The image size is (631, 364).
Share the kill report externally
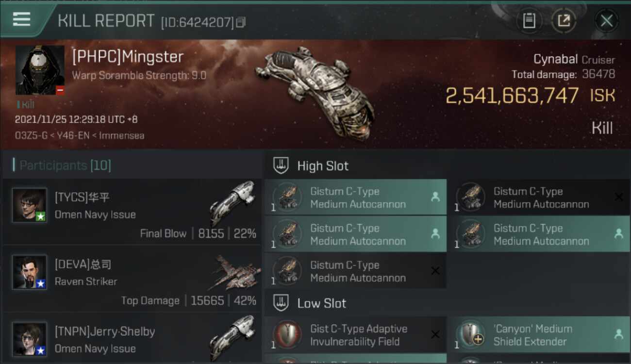(x=564, y=21)
